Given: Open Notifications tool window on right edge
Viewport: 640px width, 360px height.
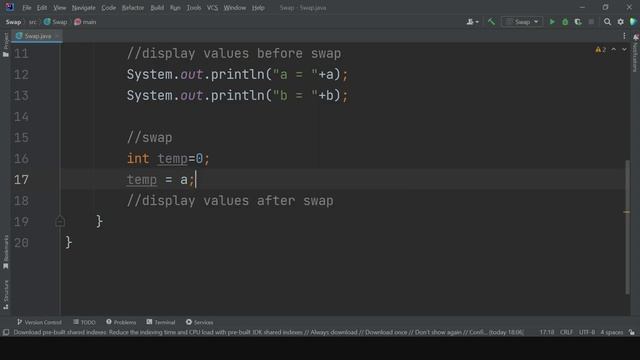Looking at the screenshot, I should (636, 53).
